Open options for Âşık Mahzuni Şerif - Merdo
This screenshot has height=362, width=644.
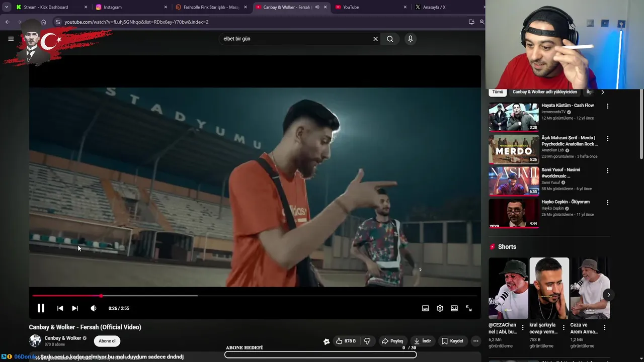click(607, 138)
